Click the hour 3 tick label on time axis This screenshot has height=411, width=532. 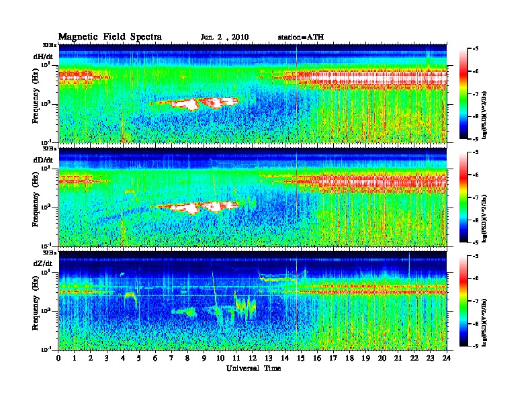107,359
